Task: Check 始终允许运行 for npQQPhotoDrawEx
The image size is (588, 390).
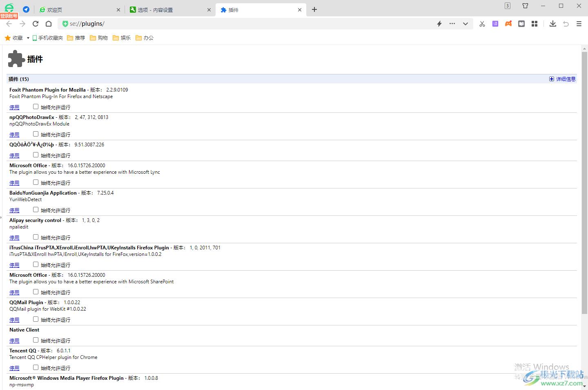Action: click(x=36, y=134)
